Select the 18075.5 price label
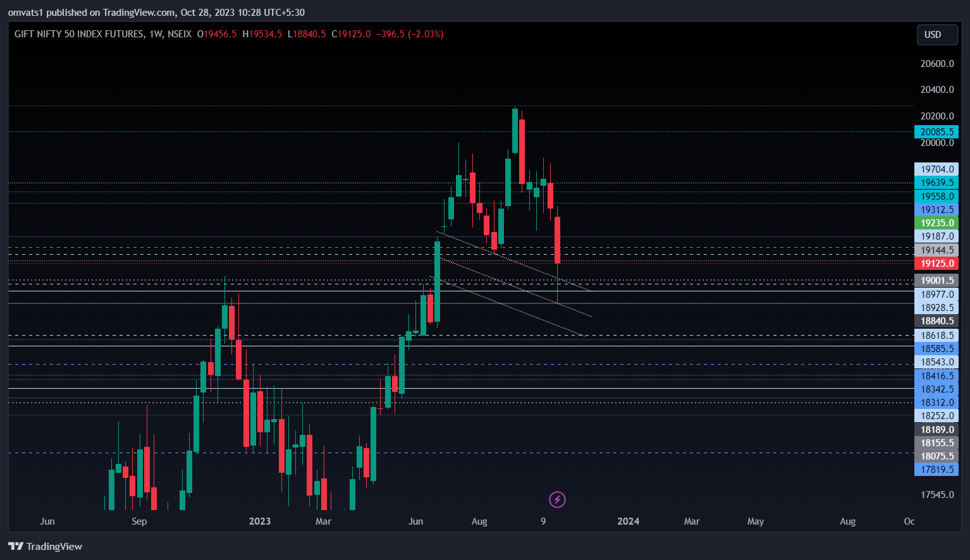The image size is (970, 560). tap(936, 456)
